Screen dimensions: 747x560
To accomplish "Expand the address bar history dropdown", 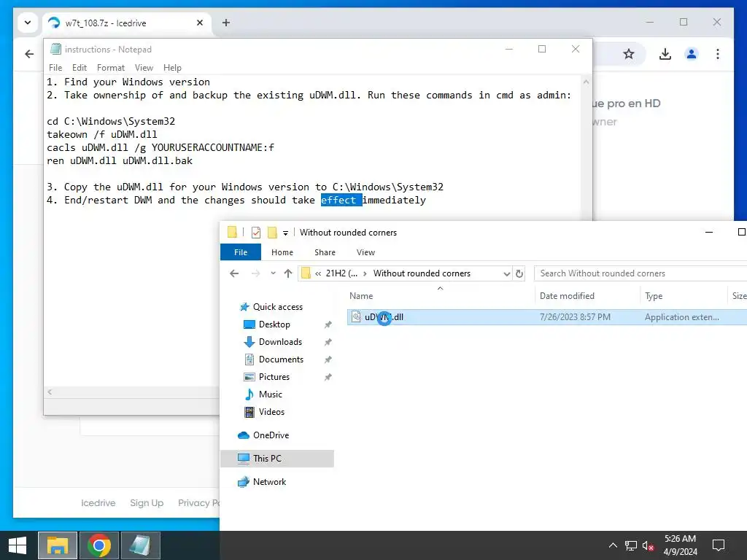I will [x=506, y=274].
